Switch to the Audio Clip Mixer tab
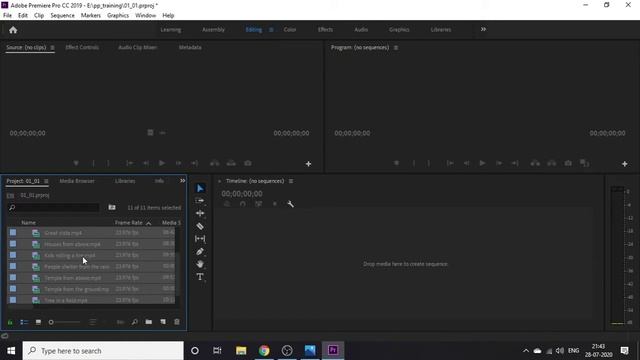Viewport: 640px width, 360px height. [x=138, y=47]
